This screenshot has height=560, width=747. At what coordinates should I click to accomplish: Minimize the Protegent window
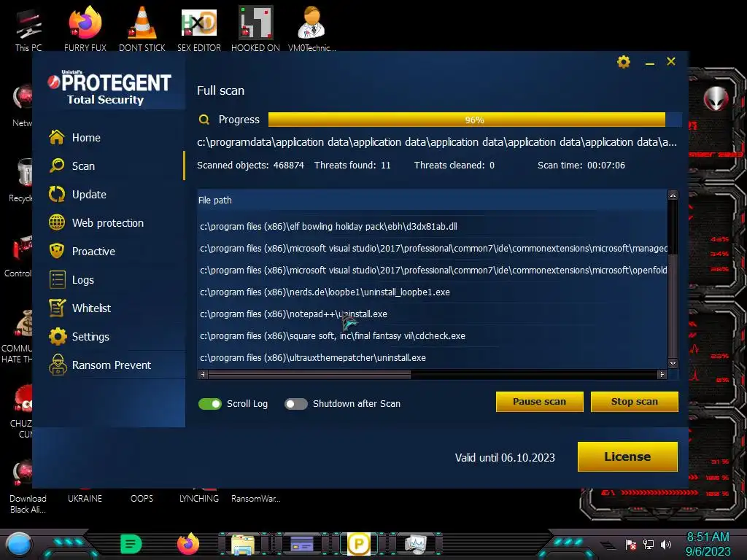[650, 63]
